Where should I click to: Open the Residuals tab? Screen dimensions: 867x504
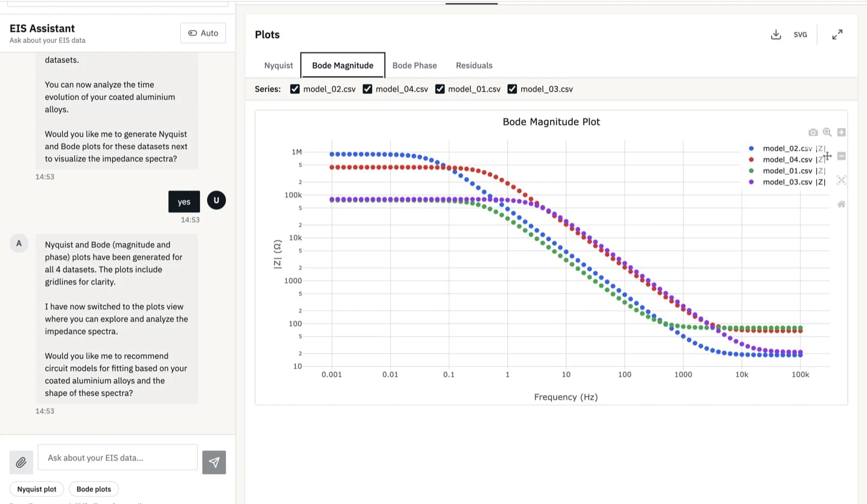[x=474, y=66]
